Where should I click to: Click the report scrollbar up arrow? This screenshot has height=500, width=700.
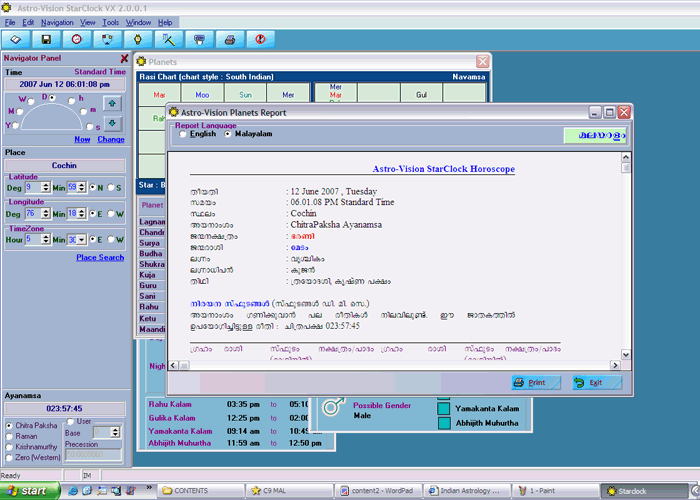click(x=626, y=157)
